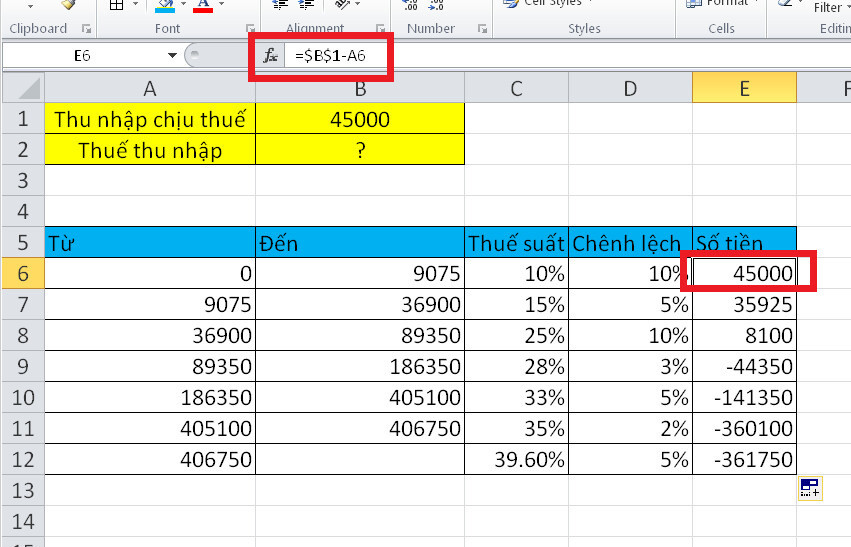
Task: Select row 6 header
Action: pos(23,274)
